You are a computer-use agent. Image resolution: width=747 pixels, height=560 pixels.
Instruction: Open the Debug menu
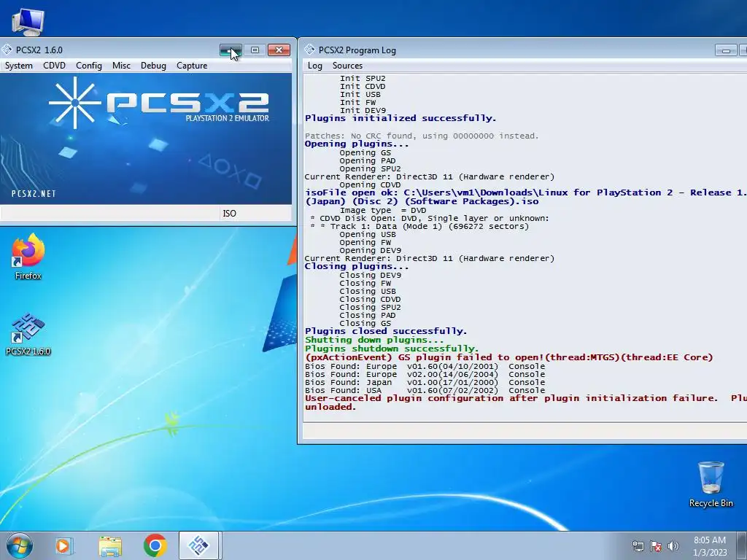153,66
